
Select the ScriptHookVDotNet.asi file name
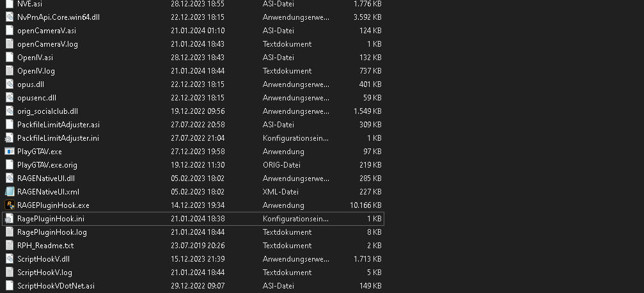pos(56,286)
